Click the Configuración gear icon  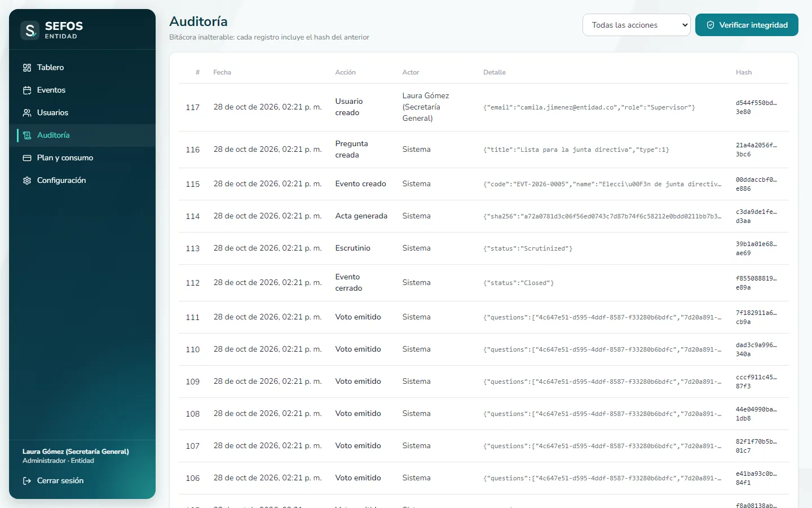27,181
